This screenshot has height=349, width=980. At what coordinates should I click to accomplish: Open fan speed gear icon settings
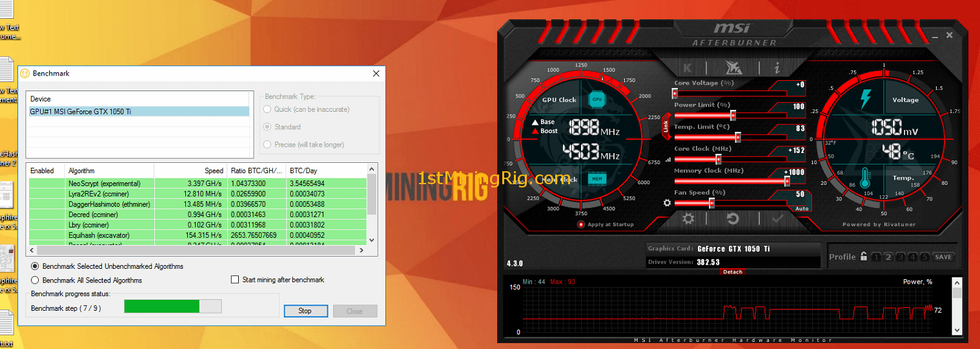click(x=668, y=203)
